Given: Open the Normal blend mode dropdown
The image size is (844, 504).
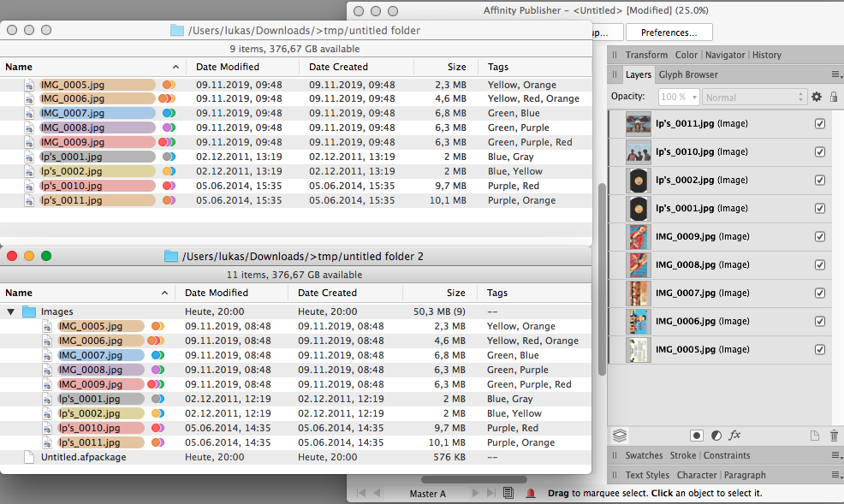Looking at the screenshot, I should tap(753, 97).
